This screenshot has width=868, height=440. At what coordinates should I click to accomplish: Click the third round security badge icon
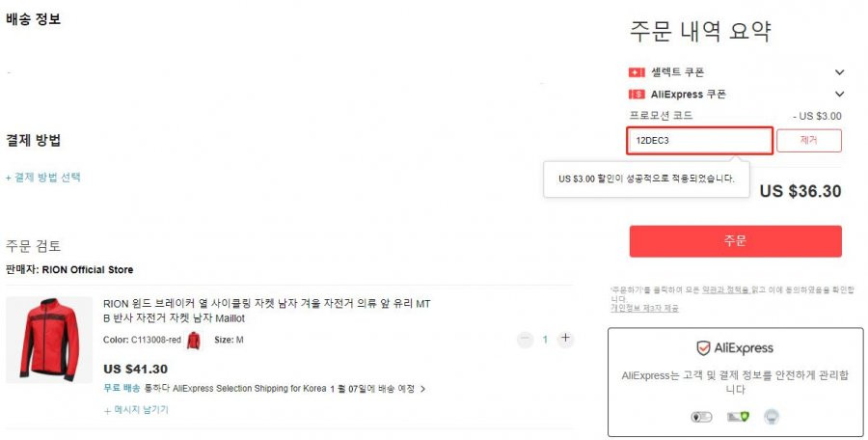pos(772,416)
